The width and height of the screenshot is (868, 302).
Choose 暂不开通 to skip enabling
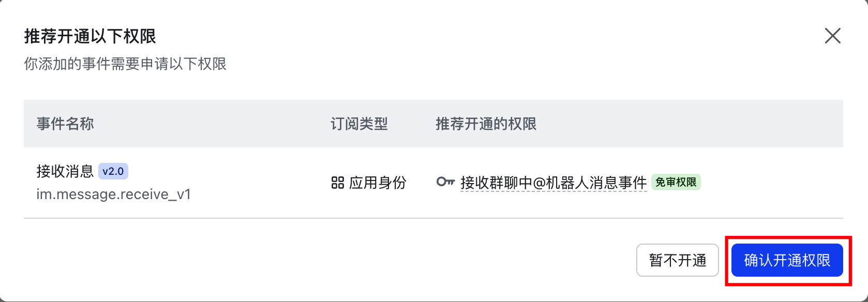[677, 260]
